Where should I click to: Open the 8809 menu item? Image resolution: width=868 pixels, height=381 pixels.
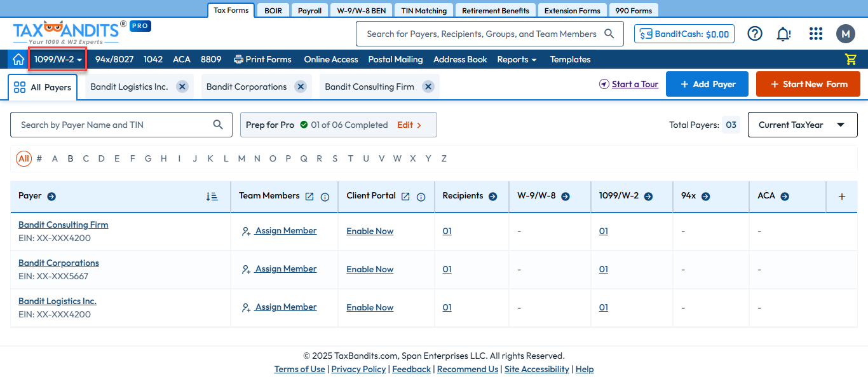pyautogui.click(x=211, y=59)
